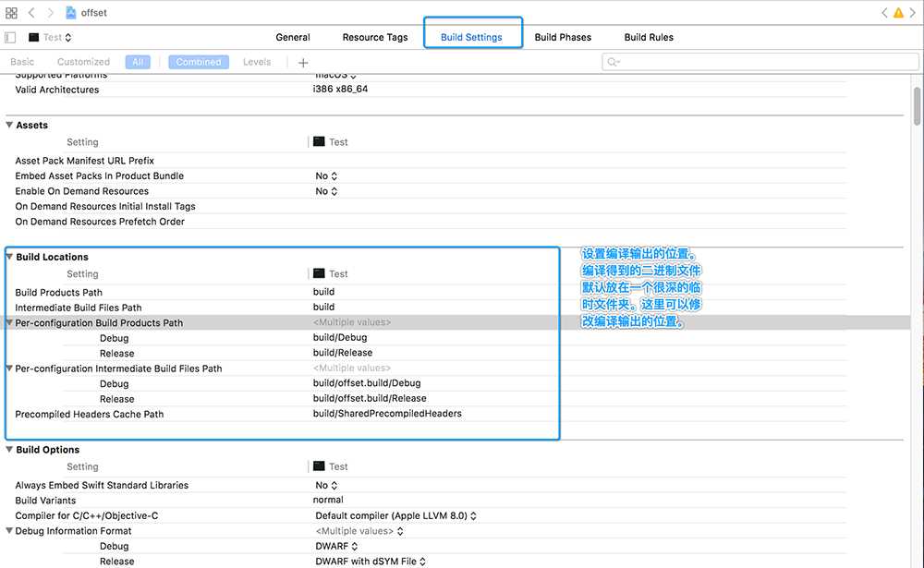Choose the Levels view mode
The image size is (924, 568).
257,62
